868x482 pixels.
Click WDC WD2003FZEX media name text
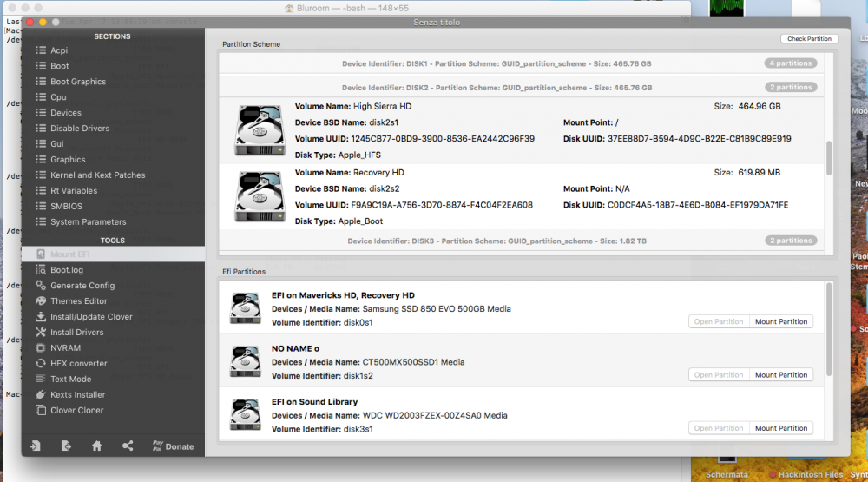tap(435, 415)
